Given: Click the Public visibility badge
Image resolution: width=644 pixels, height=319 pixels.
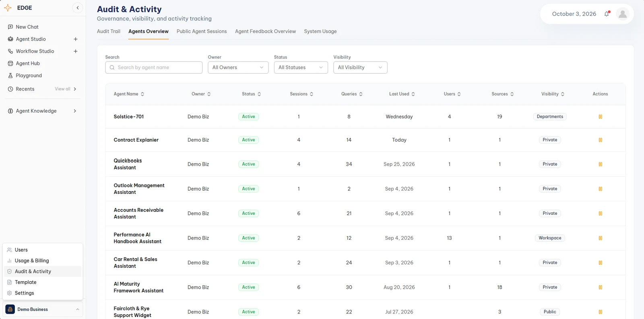Looking at the screenshot, I should click(x=550, y=312).
